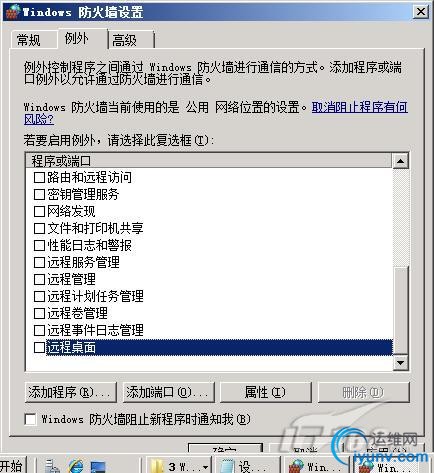Click the firewall icon in title bar

(x=12, y=12)
